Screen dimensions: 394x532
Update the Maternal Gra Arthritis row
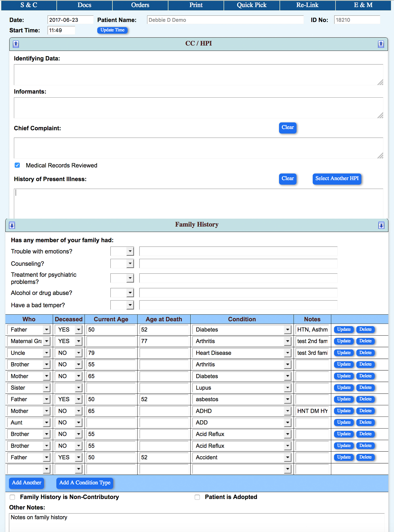(344, 341)
